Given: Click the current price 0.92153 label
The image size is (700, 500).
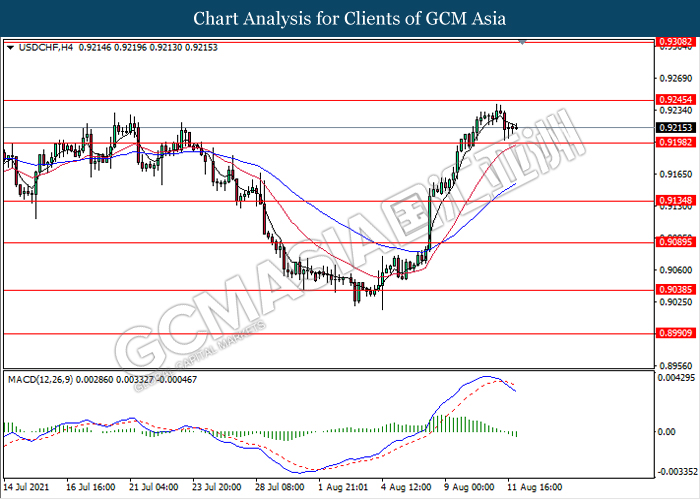Looking at the screenshot, I should coord(676,128).
